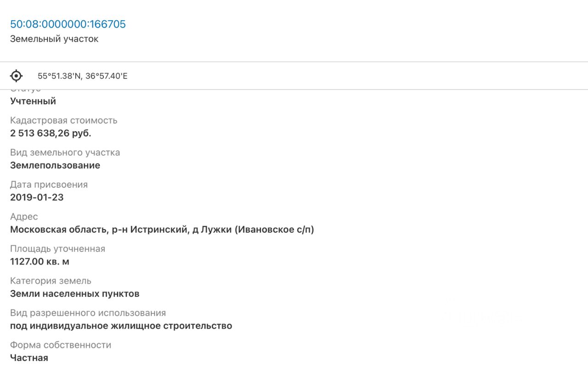This screenshot has width=588, height=372.
Task: Click the "Дата присвоения" label
Action: [x=49, y=185]
